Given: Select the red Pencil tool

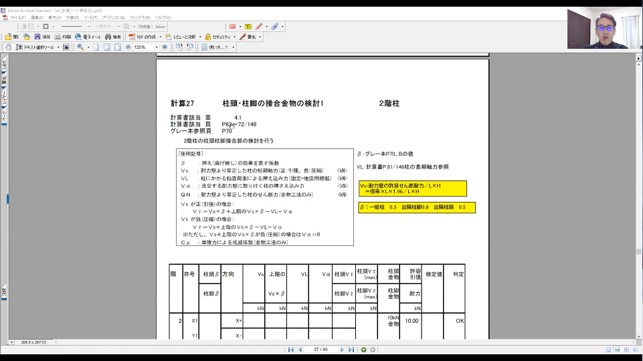Looking at the screenshot, I should (259, 27).
